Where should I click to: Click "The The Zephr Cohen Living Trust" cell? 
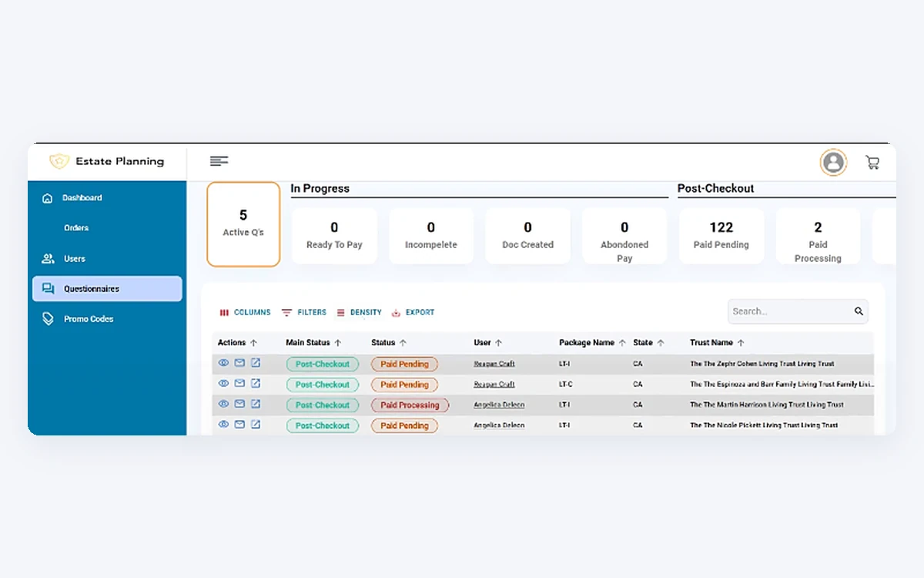(762, 364)
